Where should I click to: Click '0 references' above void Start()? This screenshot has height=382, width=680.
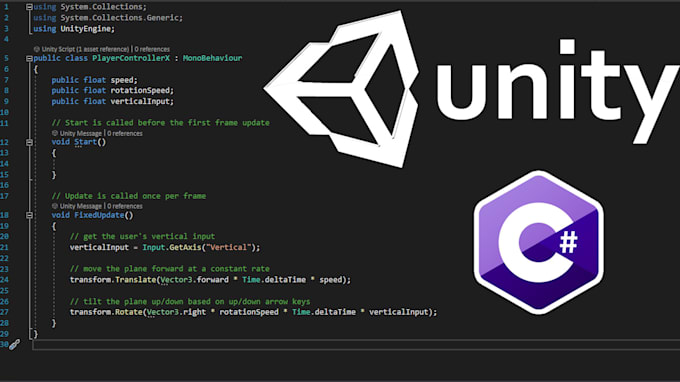pos(125,134)
